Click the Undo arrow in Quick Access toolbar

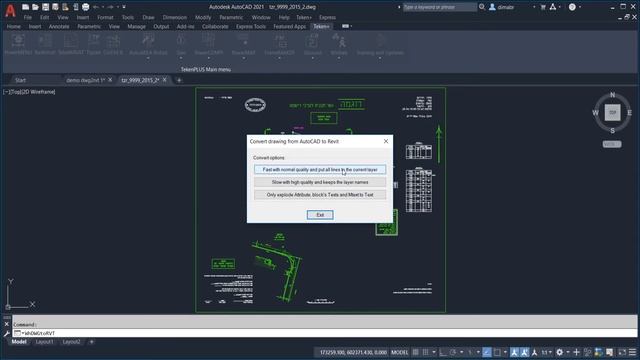[96, 7]
